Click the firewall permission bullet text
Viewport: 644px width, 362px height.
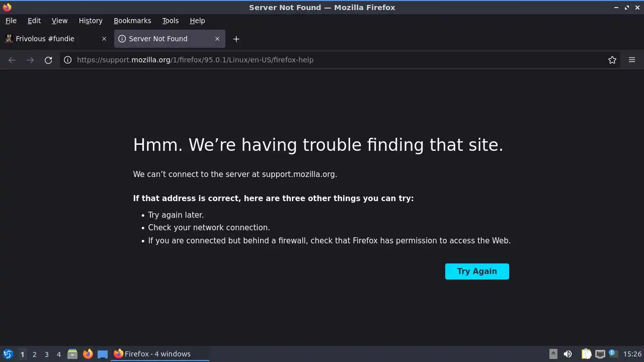[x=330, y=241]
